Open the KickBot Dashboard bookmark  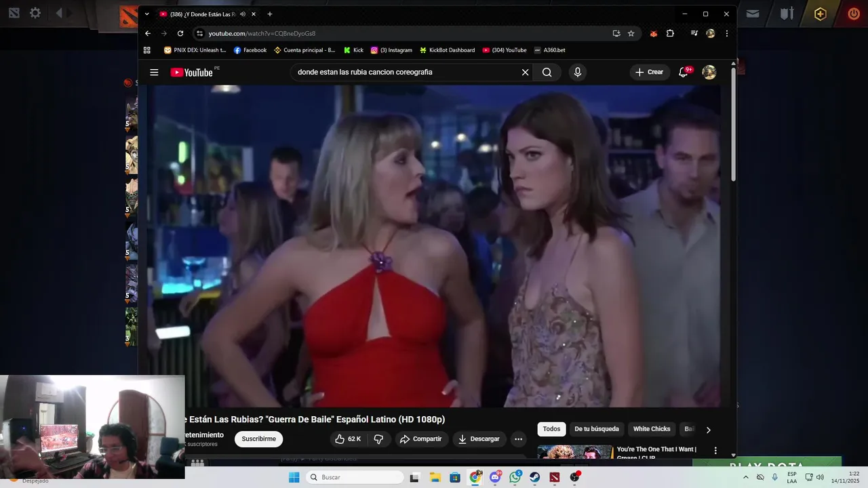[x=447, y=50]
